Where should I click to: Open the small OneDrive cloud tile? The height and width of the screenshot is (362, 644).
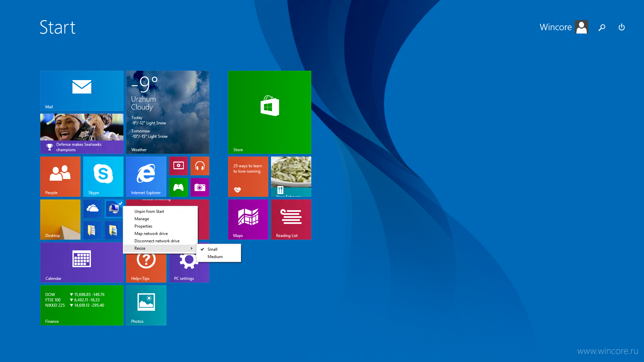[93, 209]
